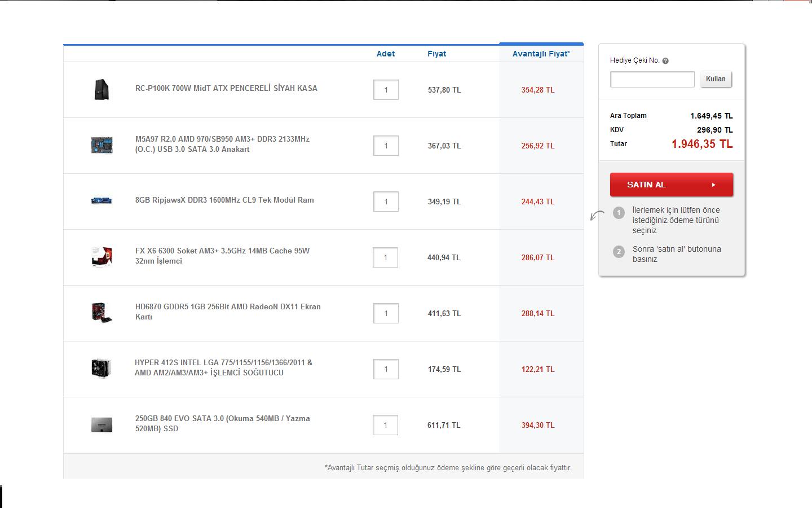Click the 244,43 TL discounted price

tap(538, 202)
